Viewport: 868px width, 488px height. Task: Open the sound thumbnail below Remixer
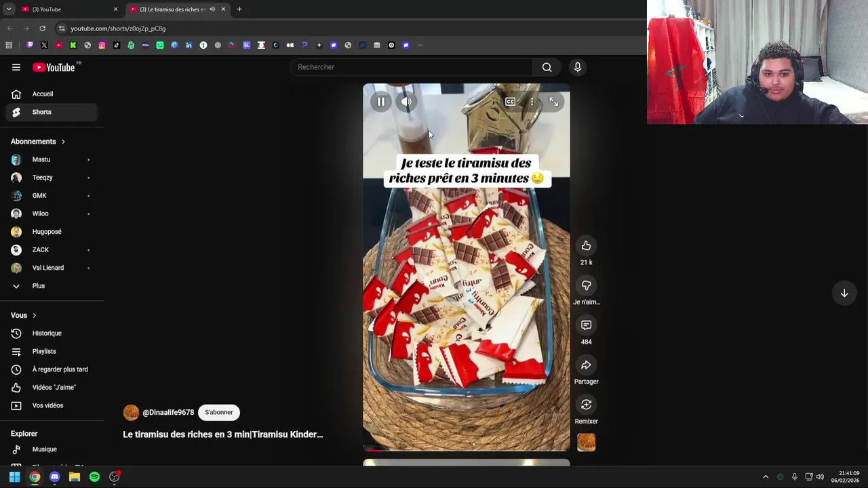point(586,443)
